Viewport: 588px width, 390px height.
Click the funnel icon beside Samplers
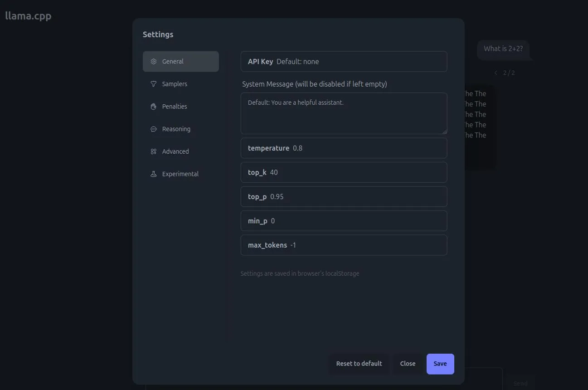click(x=154, y=84)
